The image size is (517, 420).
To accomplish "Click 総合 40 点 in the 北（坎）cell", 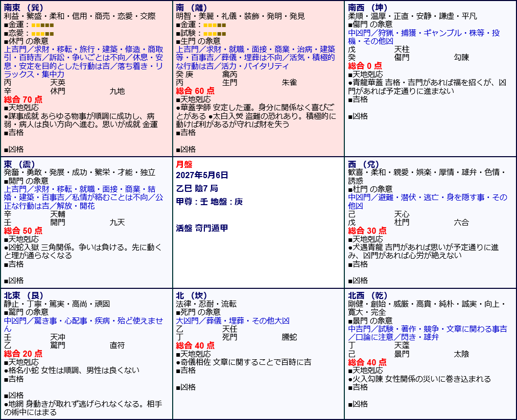I will (195, 345).
